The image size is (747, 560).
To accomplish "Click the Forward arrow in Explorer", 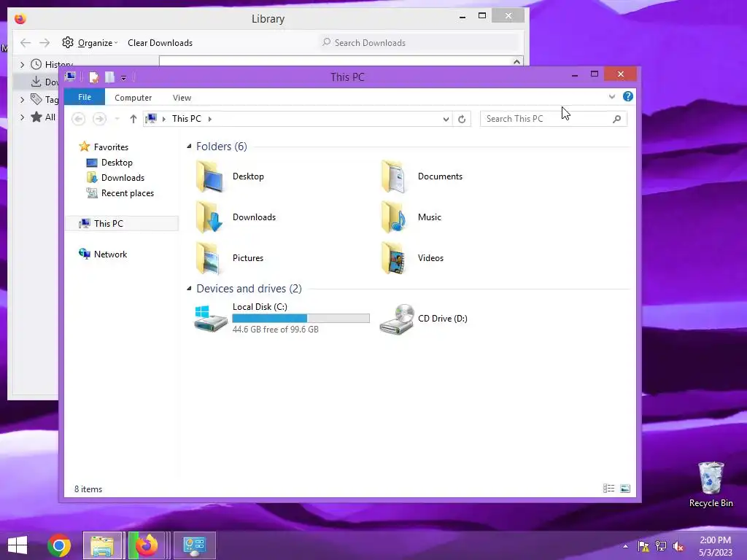I will [99, 119].
